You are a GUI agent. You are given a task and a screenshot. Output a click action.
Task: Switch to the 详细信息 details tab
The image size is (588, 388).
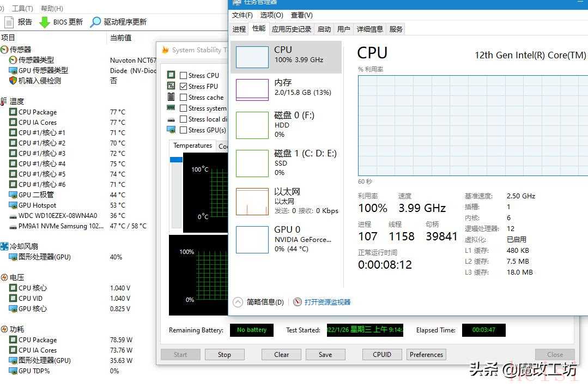(370, 29)
